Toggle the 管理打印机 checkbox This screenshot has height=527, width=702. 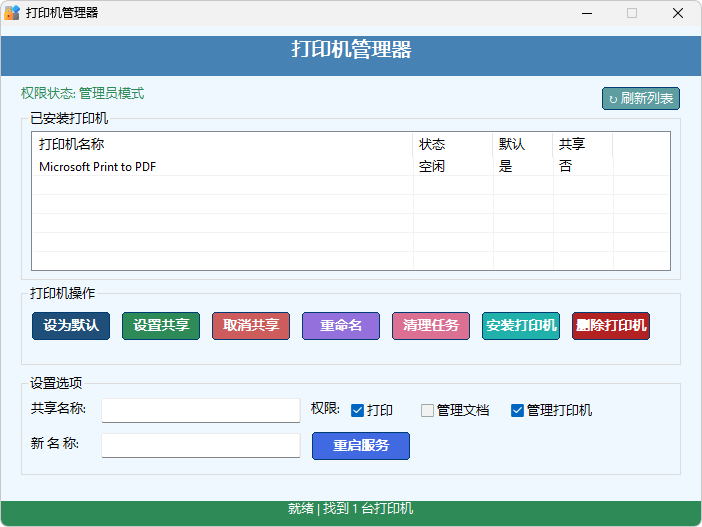pyautogui.click(x=517, y=410)
